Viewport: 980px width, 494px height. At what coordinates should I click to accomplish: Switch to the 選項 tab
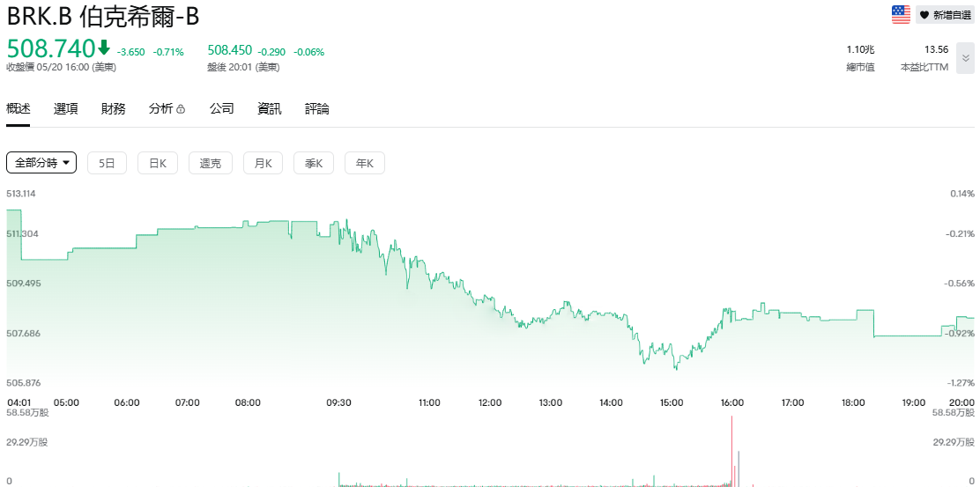(x=65, y=108)
